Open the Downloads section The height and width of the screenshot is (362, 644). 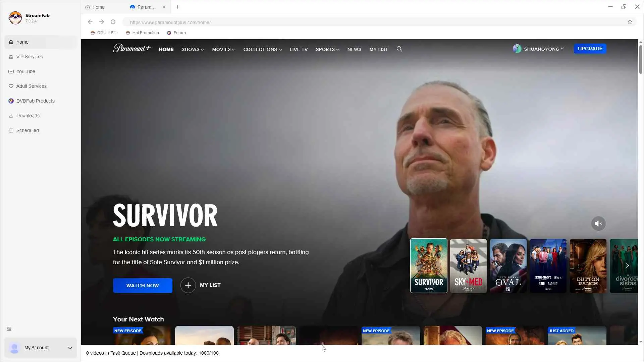pyautogui.click(x=41, y=116)
